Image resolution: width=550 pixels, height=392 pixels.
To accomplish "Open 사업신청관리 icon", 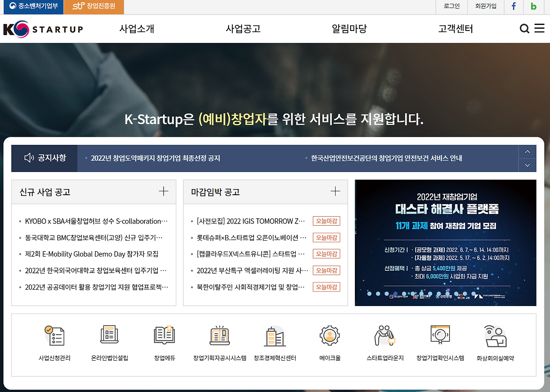I will click(x=55, y=336).
